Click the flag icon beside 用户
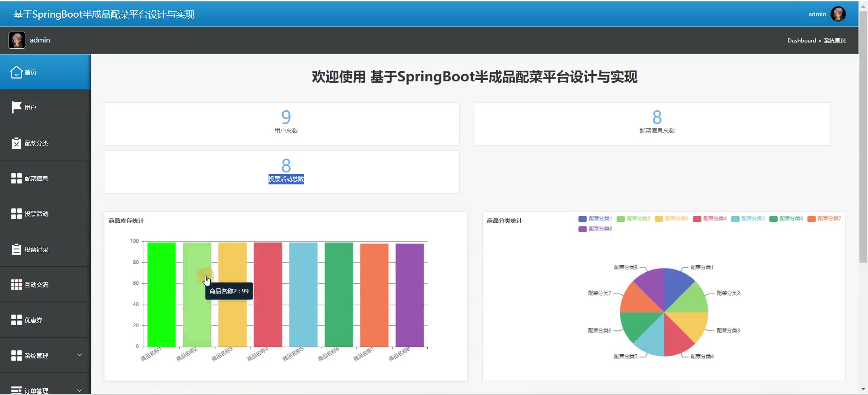The height and width of the screenshot is (395, 868). point(16,107)
